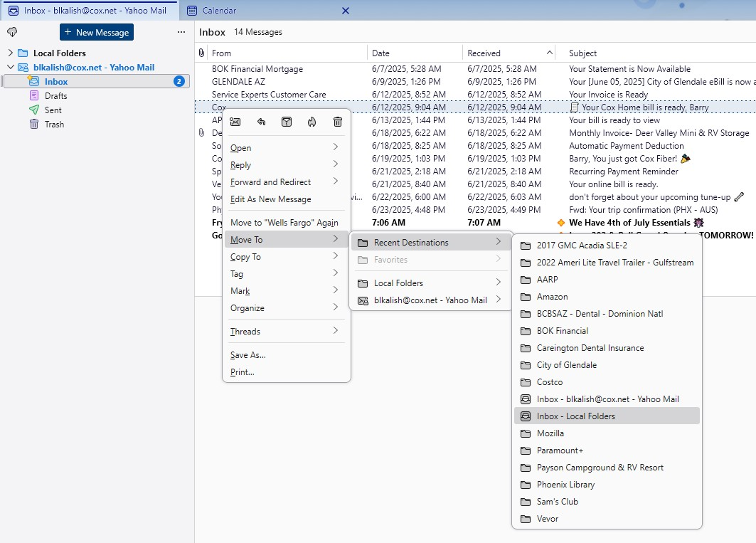Move message to the AARP folder
The width and height of the screenshot is (756, 543).
607,280
